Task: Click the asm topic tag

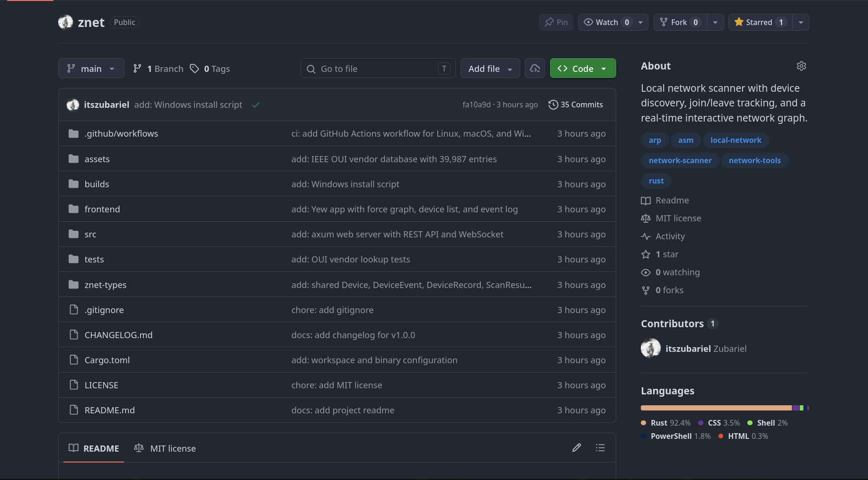Action: 686,140
